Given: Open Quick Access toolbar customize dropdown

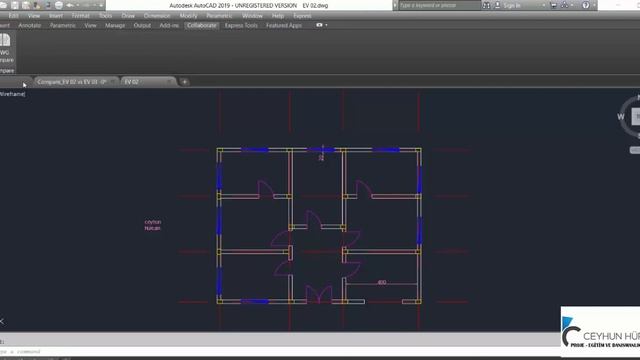Looking at the screenshot, I should pyautogui.click(x=101, y=5).
